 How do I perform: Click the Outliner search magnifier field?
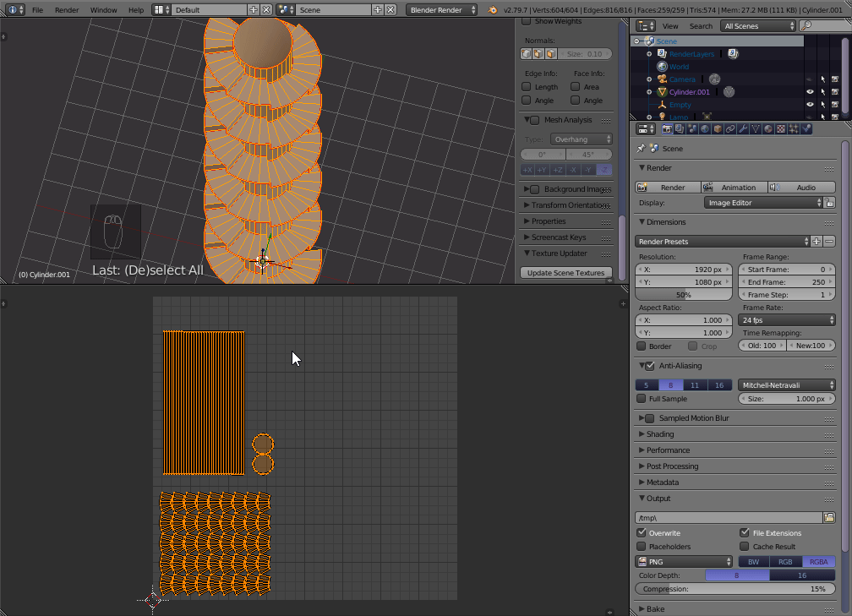coord(826,26)
